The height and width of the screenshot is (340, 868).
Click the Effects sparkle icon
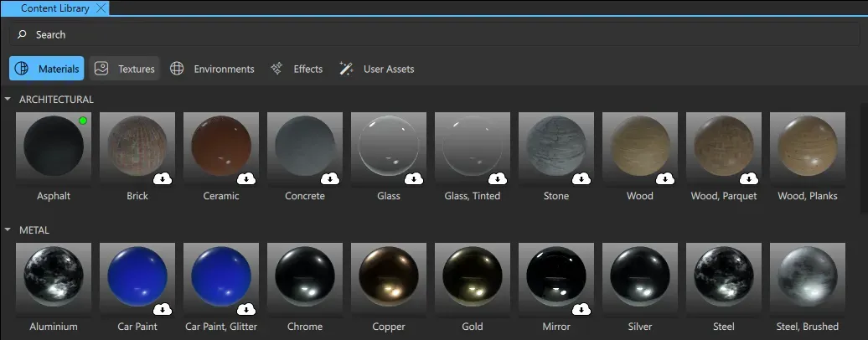tap(276, 69)
